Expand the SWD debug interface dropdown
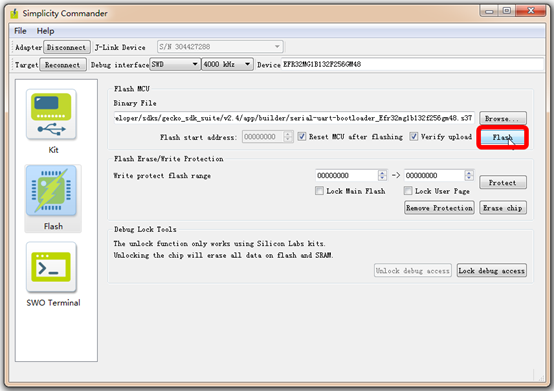The image size is (554, 391). pyautogui.click(x=175, y=64)
